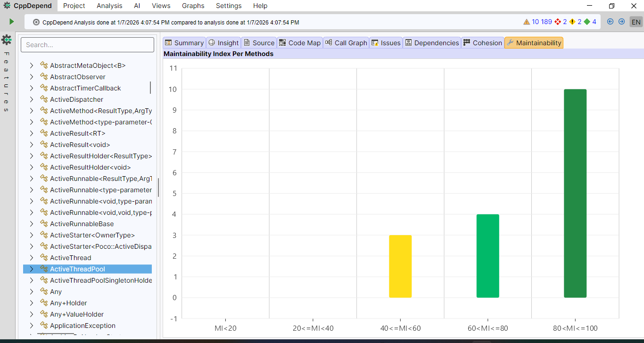Expand the AbstractObserver tree node

[32, 77]
